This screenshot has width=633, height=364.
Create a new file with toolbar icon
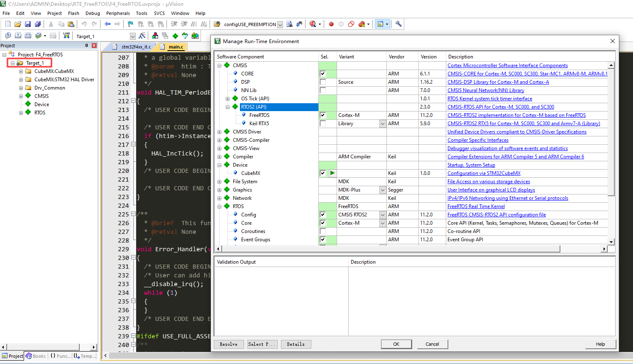pos(8,24)
